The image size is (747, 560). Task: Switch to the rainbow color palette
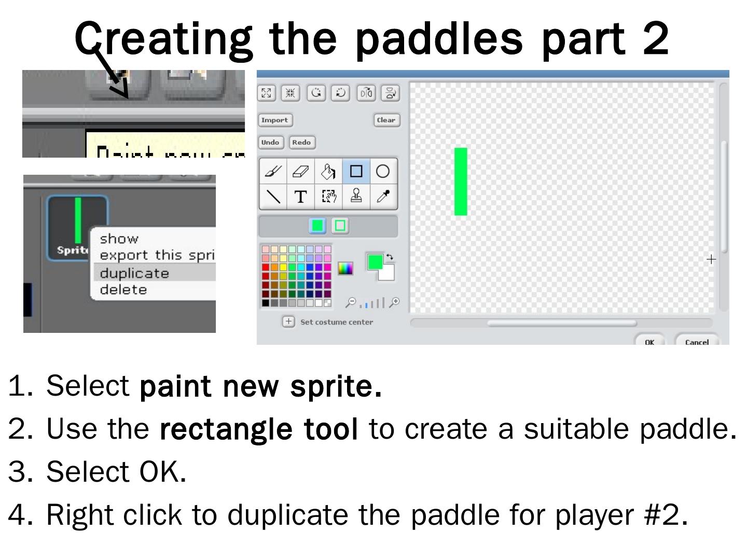pyautogui.click(x=345, y=268)
